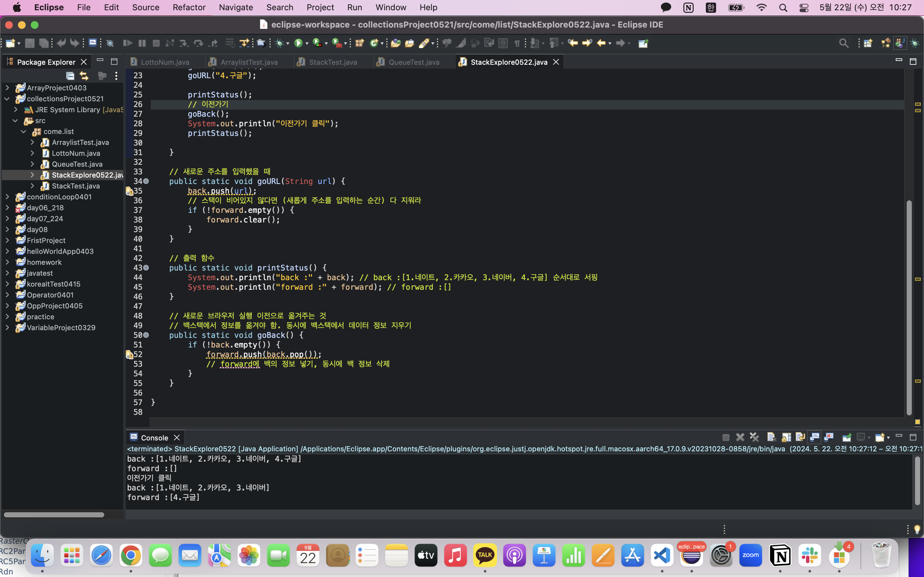Collapse the come.list package node

click(x=24, y=131)
